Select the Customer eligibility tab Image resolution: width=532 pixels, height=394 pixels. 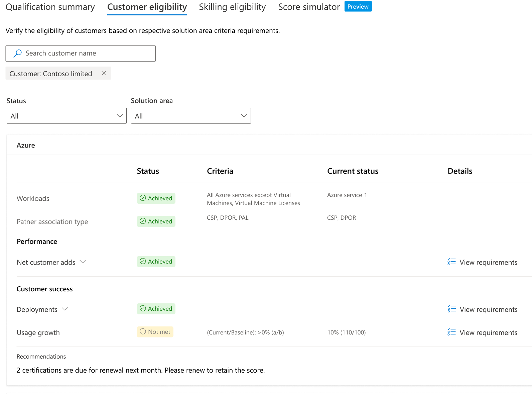click(147, 7)
